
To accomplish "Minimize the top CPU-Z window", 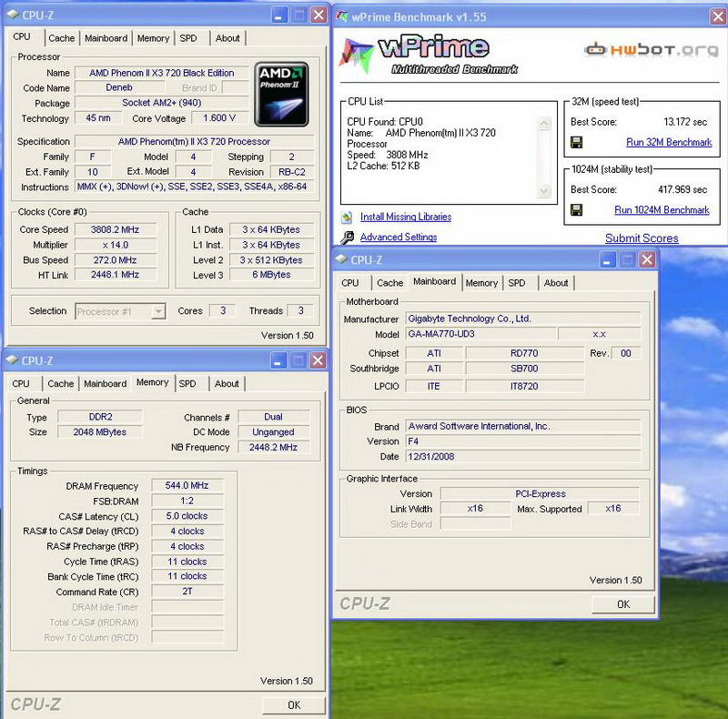I will 278,15.
